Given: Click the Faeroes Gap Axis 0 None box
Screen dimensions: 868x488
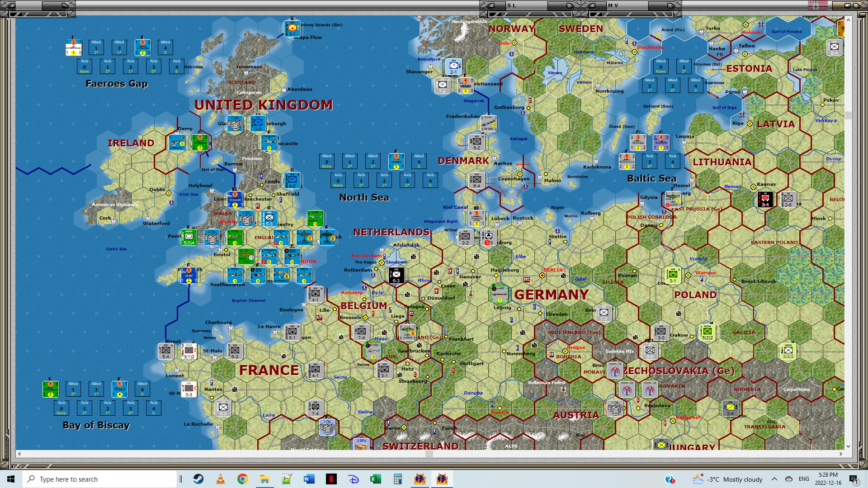Looking at the screenshot, I should click(85, 66).
